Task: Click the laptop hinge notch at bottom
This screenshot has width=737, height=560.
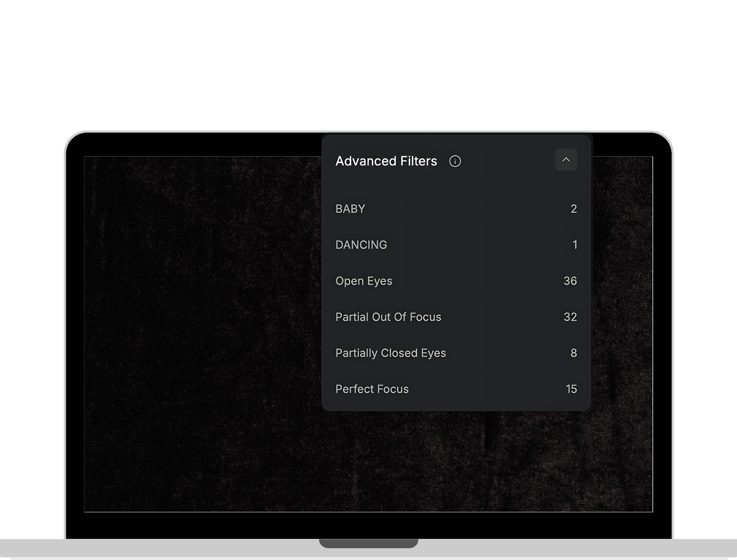Action: pos(368,543)
